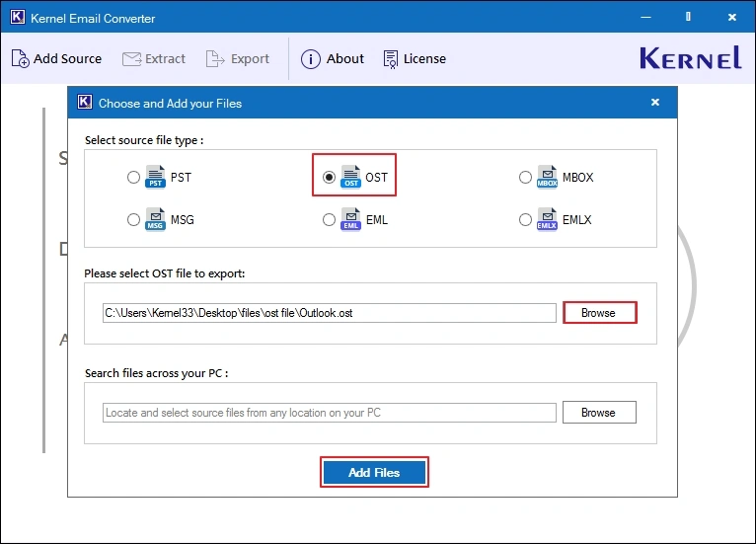Image resolution: width=756 pixels, height=544 pixels.
Task: Click the 'Please select OST file to export:' label
Action: tap(165, 273)
